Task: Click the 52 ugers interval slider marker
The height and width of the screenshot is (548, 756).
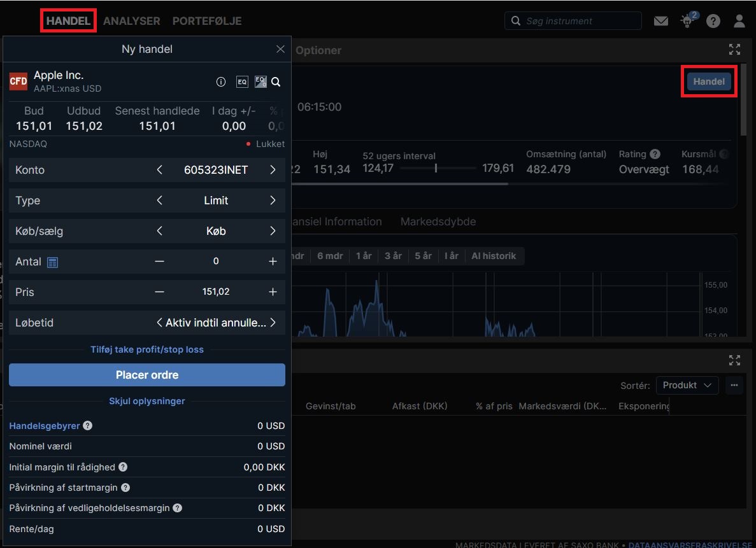Action: [436, 168]
